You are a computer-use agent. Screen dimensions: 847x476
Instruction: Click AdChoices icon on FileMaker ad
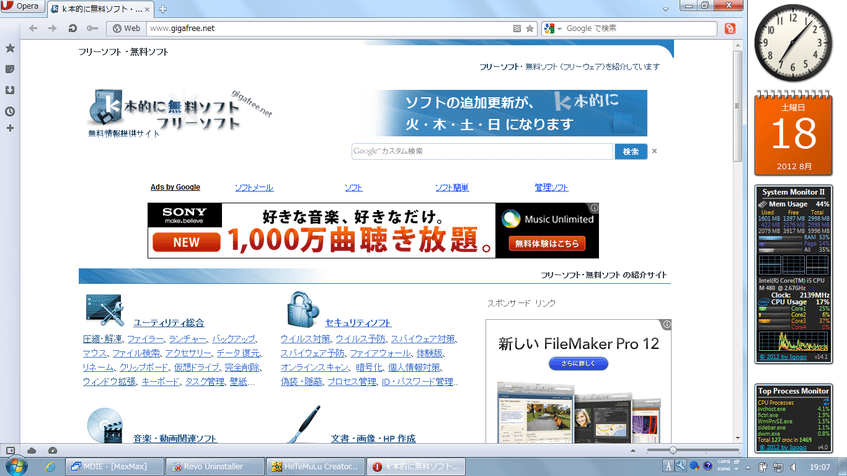click(667, 324)
